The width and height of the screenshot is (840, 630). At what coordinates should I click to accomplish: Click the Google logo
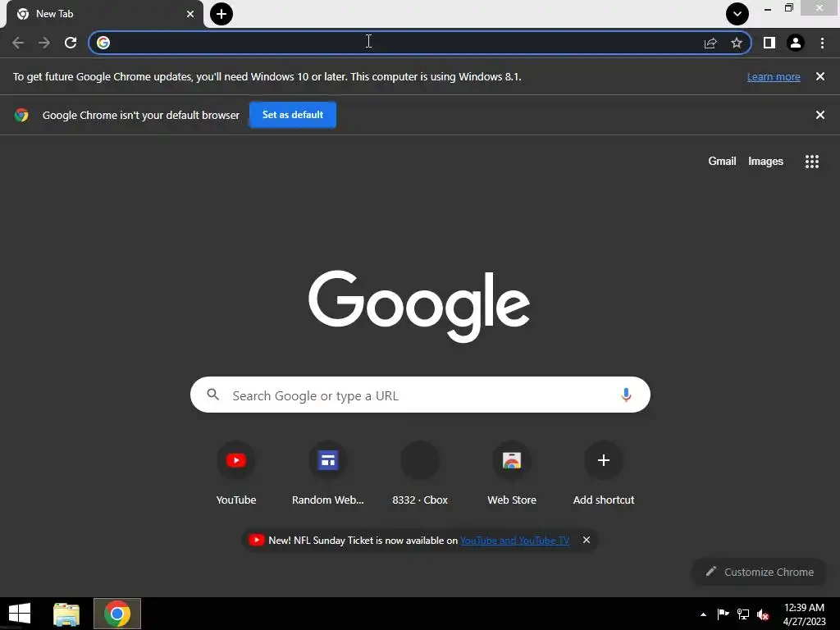(x=419, y=306)
